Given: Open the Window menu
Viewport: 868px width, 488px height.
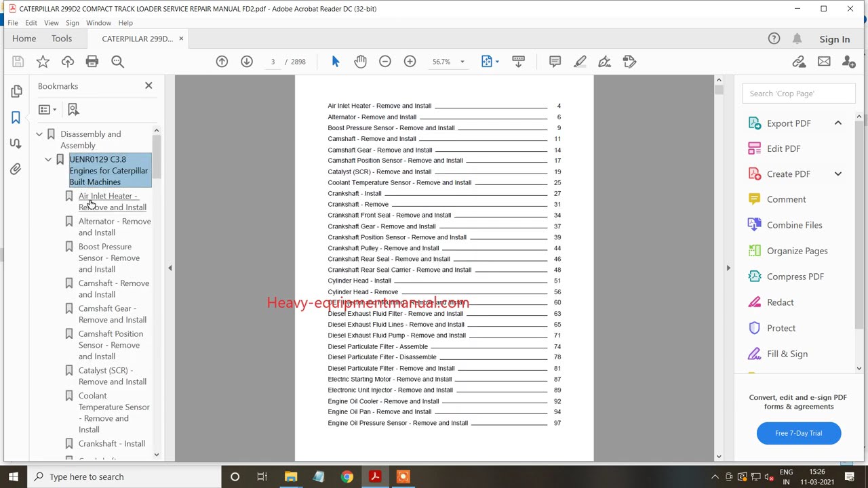Looking at the screenshot, I should pyautogui.click(x=98, y=23).
